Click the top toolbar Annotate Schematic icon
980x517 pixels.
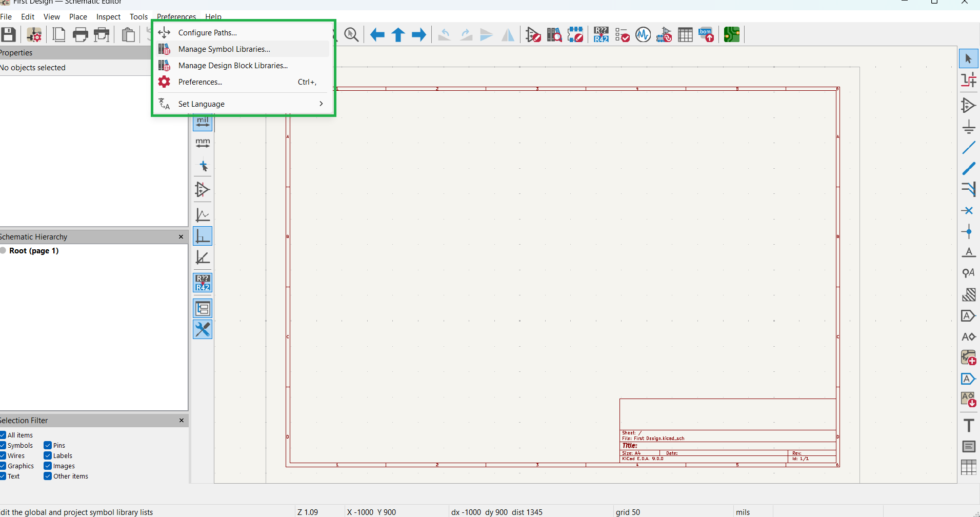[601, 35]
